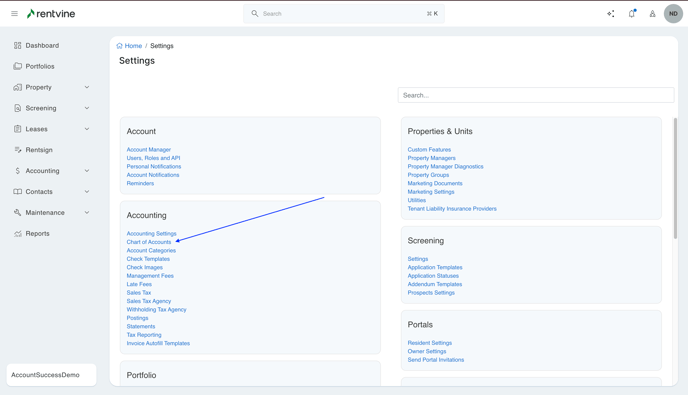Expand the Leases sidebar chevron
This screenshot has height=395, width=688.
[87, 129]
